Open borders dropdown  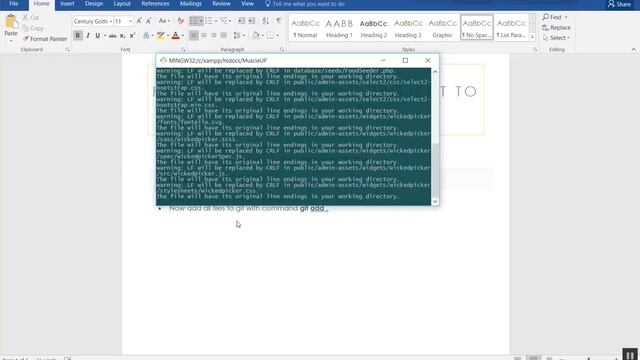[277, 36]
